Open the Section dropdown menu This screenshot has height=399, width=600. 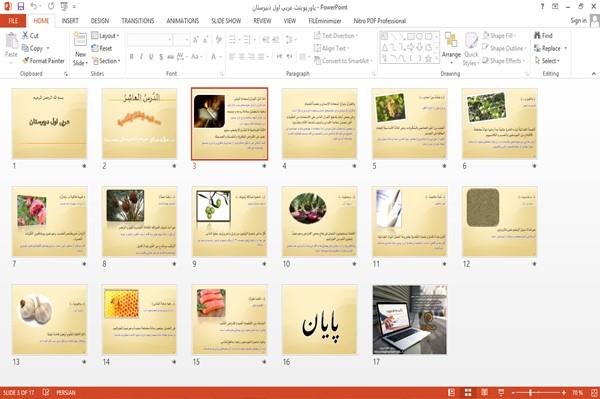tap(106, 61)
